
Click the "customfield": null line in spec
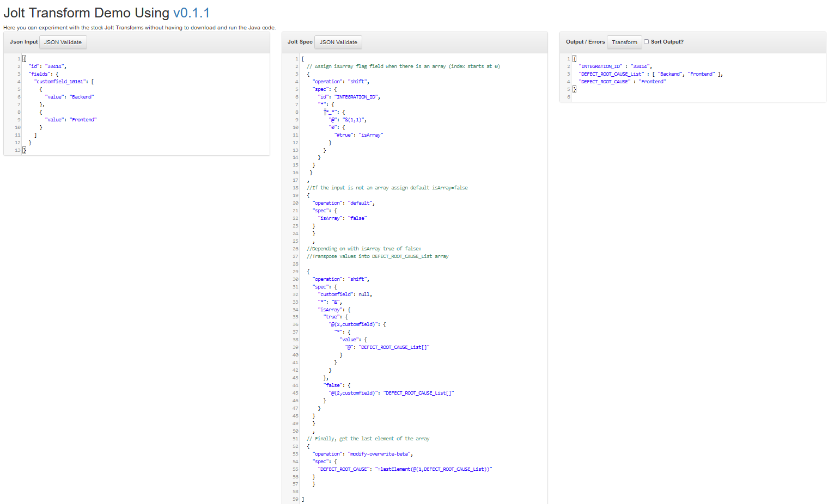[x=345, y=294]
